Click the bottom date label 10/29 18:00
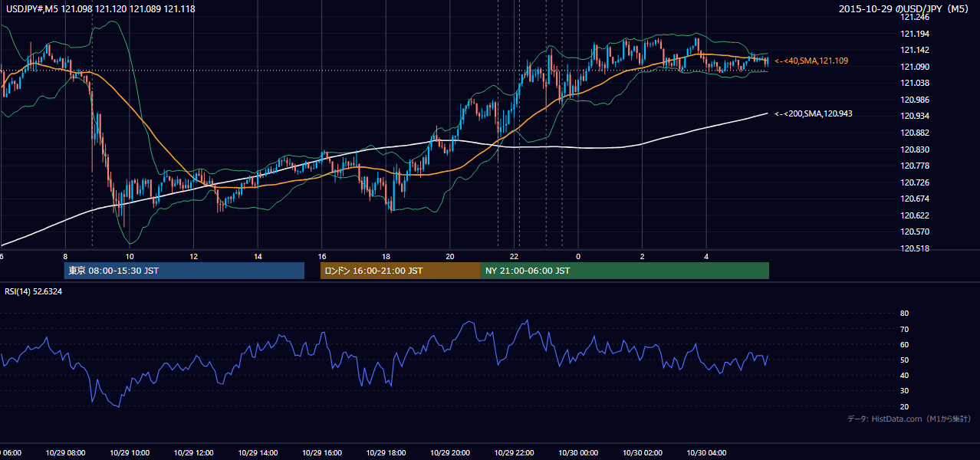Image resolution: width=980 pixels, height=460 pixels. [386, 452]
